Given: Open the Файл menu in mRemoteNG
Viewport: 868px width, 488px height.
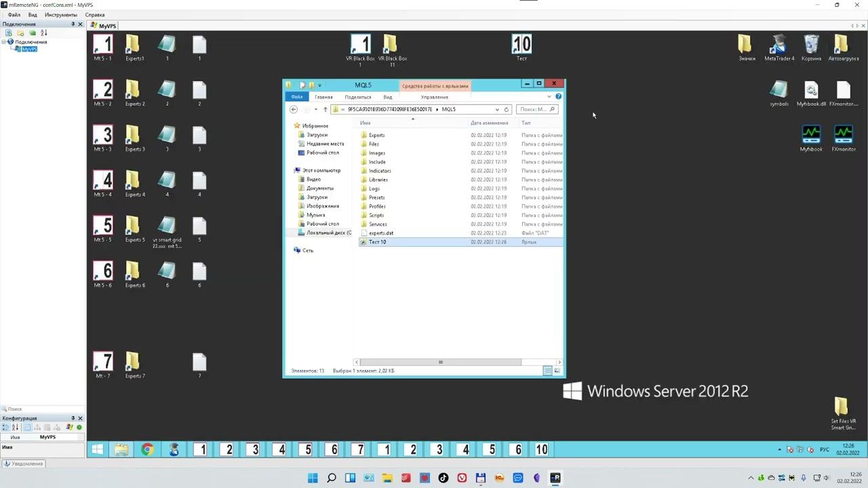Looking at the screenshot, I should click(x=14, y=15).
